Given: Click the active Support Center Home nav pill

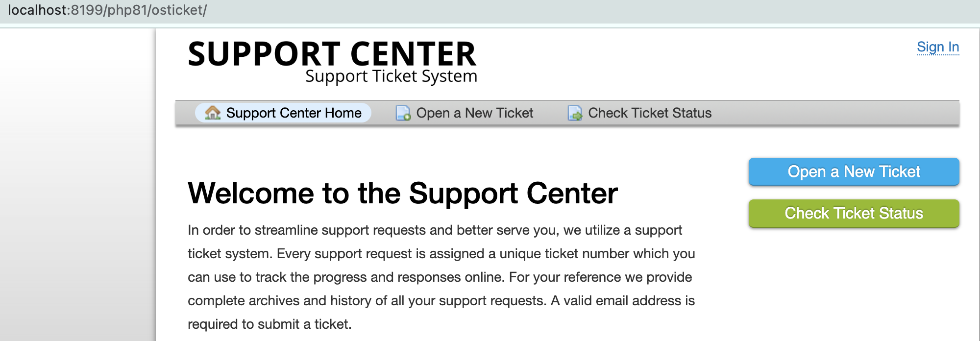Looking at the screenshot, I should tap(283, 113).
